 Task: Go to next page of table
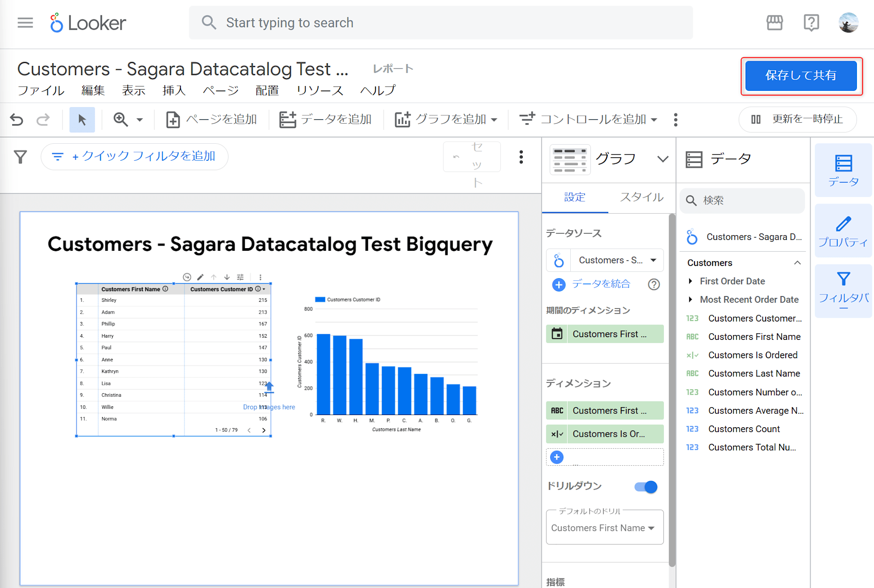(264, 430)
